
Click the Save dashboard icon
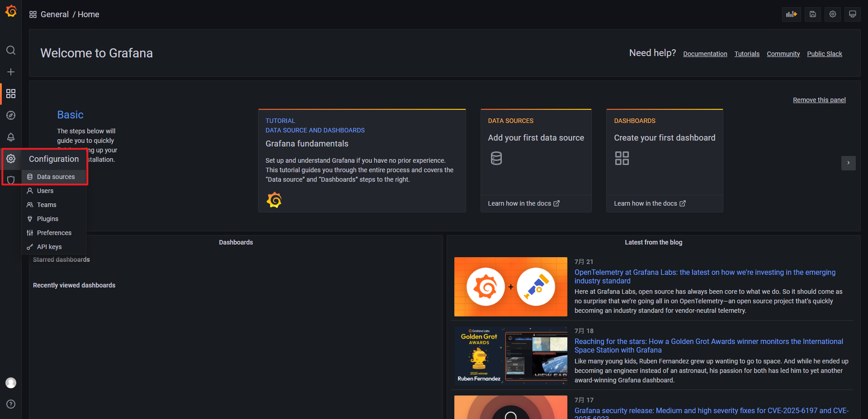point(812,14)
